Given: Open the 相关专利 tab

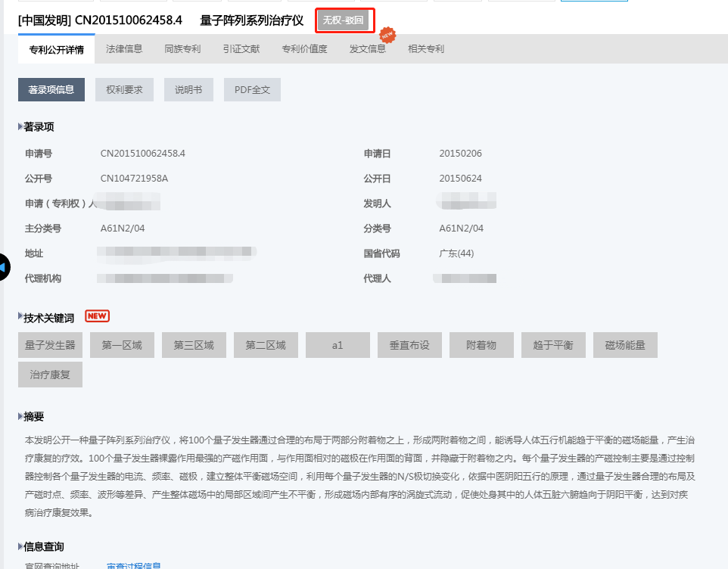Looking at the screenshot, I should coord(427,48).
